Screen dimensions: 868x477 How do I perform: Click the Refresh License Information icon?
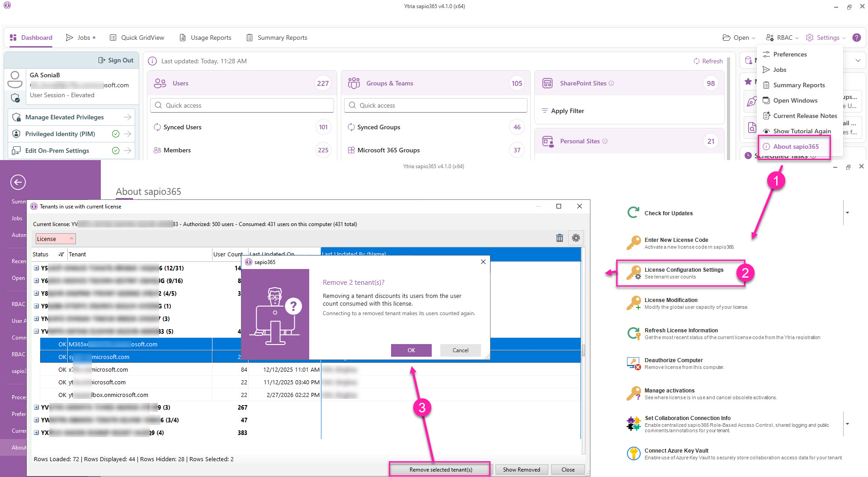[x=634, y=333]
